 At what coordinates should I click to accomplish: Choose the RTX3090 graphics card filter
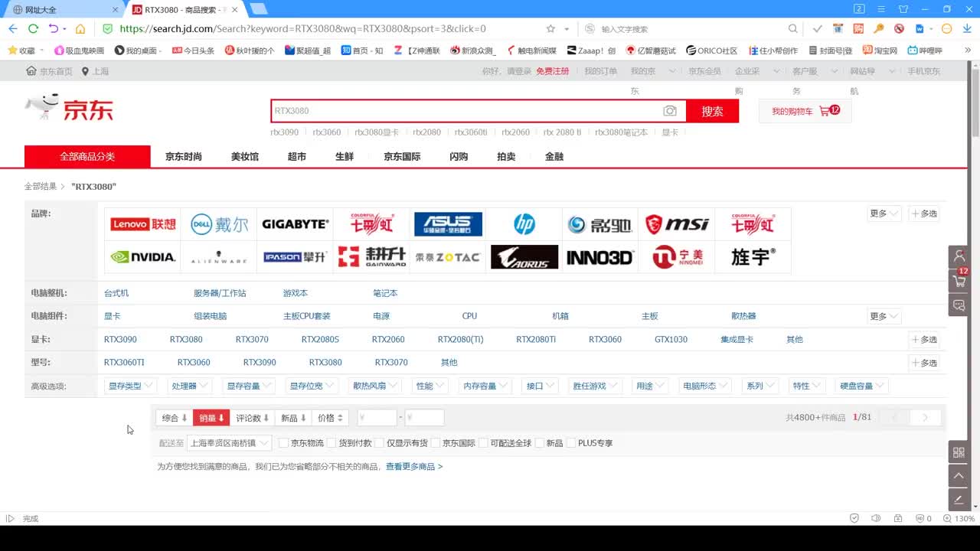click(x=120, y=339)
